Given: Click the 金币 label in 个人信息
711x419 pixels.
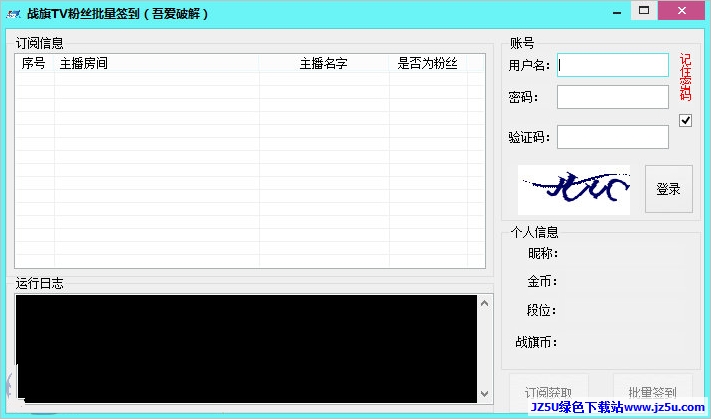Looking at the screenshot, I should click(x=542, y=282).
